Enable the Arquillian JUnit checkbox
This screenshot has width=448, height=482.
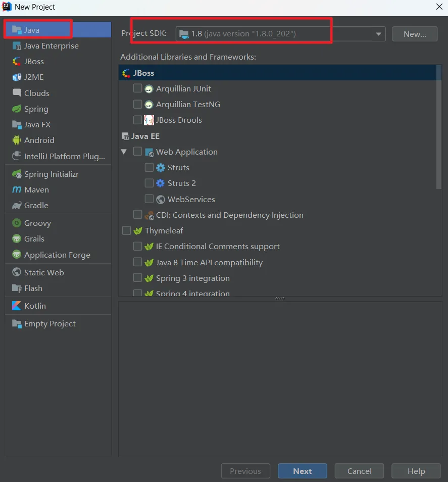pos(138,88)
